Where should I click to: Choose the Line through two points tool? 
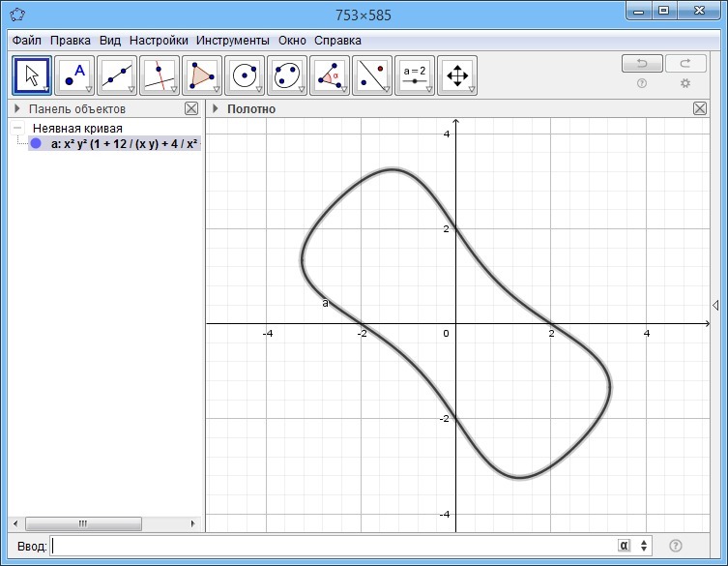point(116,74)
